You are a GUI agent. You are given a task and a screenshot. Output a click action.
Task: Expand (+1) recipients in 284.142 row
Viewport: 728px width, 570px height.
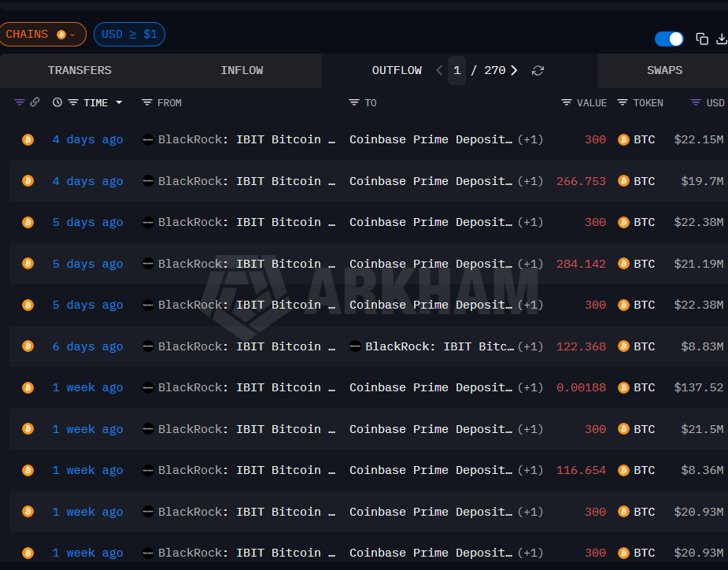pos(530,264)
